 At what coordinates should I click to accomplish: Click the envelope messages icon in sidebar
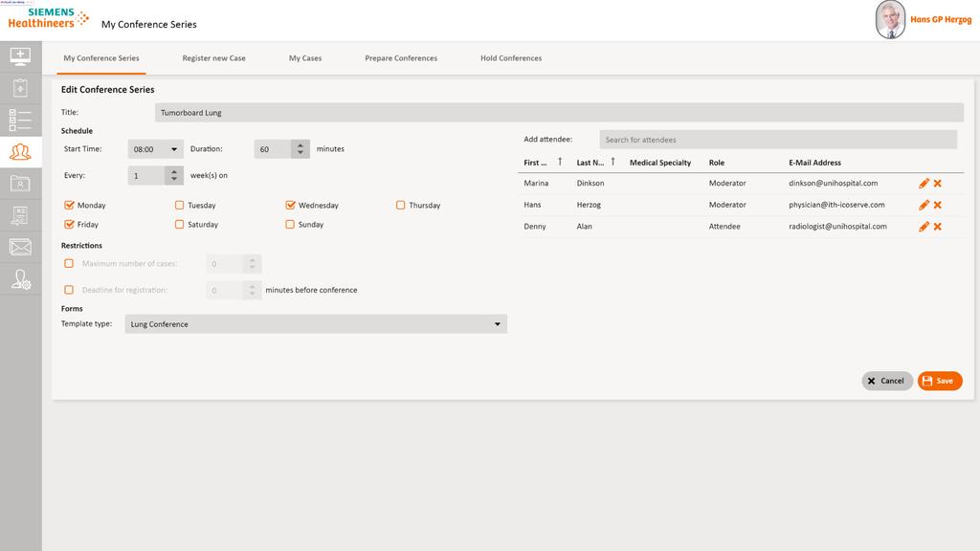tap(20, 246)
